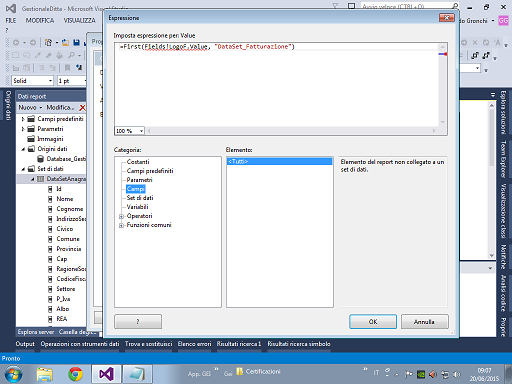Open the MODIFICA menu

[x=40, y=21]
